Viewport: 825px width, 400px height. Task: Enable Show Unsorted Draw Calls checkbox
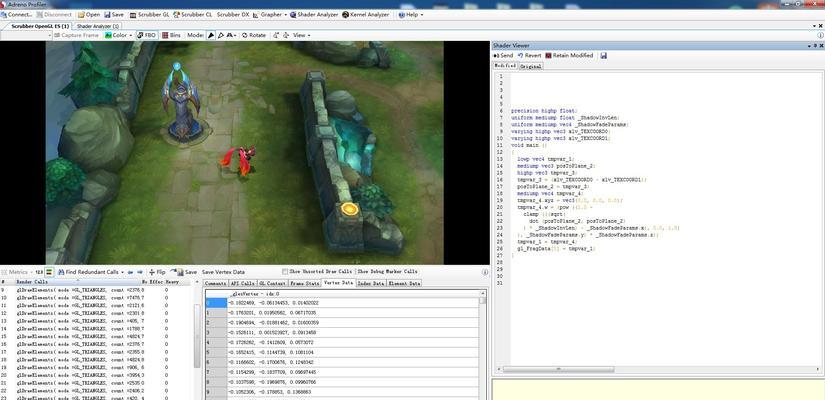pos(285,272)
